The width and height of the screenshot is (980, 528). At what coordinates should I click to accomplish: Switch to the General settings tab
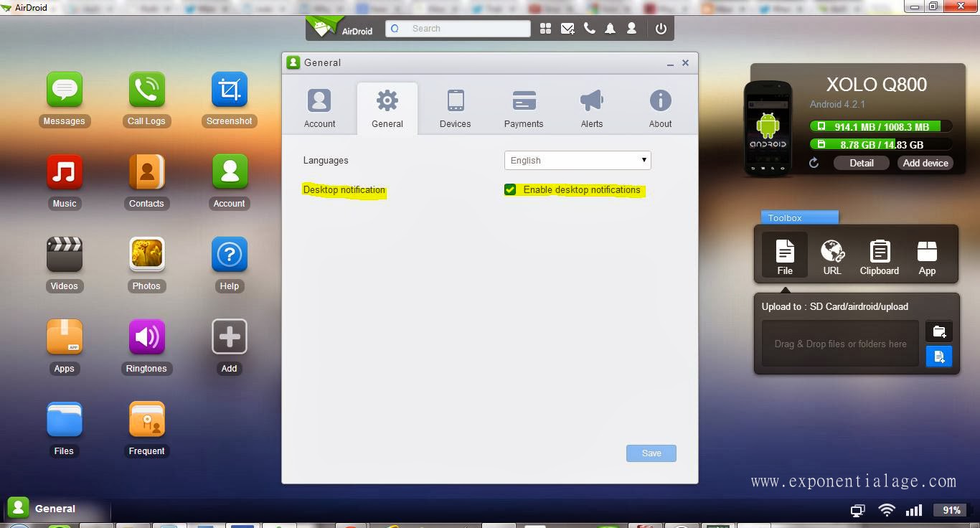(x=387, y=108)
